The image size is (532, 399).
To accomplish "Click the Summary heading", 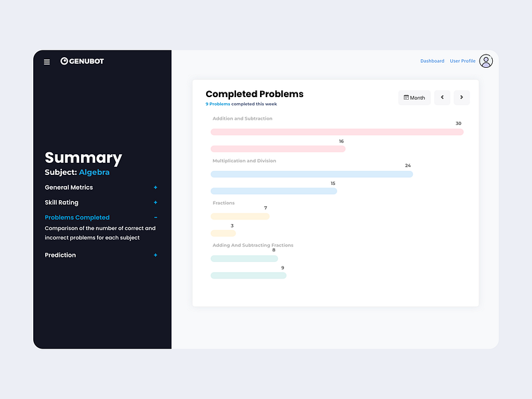I will pyautogui.click(x=83, y=158).
